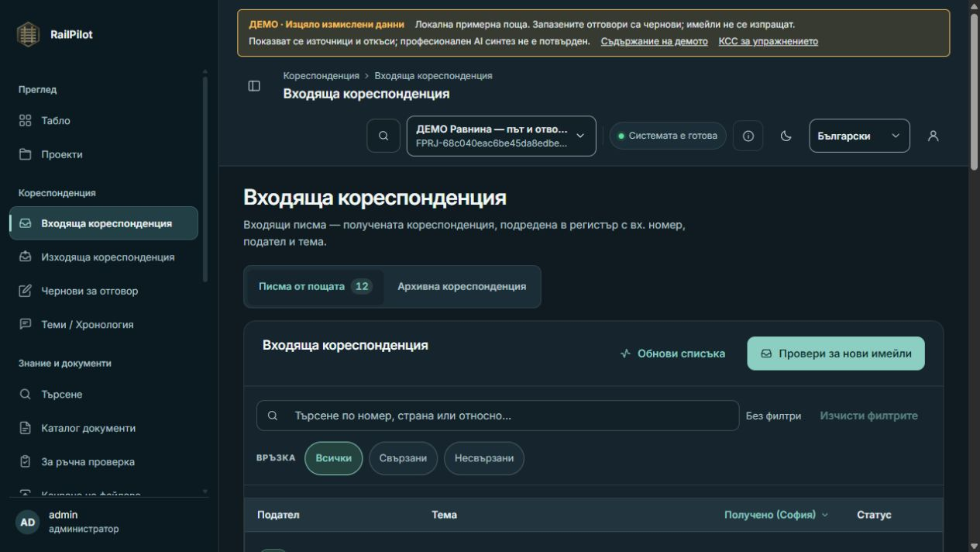Select the Свързани filter chip
Viewport: 980px width, 552px height.
(x=403, y=458)
